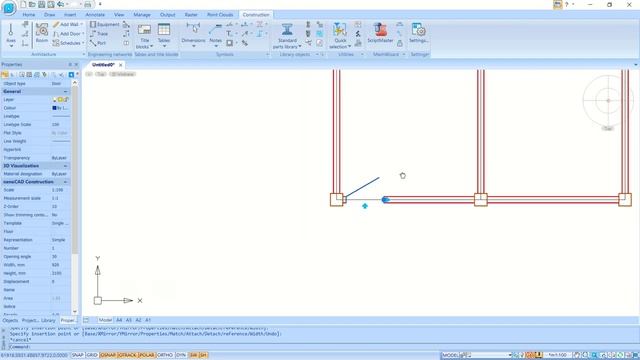Open the View ribbon tab
640x360 pixels.
[x=119, y=15]
